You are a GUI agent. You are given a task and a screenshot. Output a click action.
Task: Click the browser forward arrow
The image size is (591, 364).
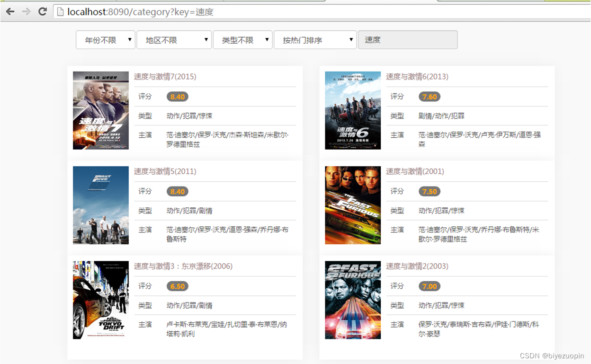click(27, 11)
